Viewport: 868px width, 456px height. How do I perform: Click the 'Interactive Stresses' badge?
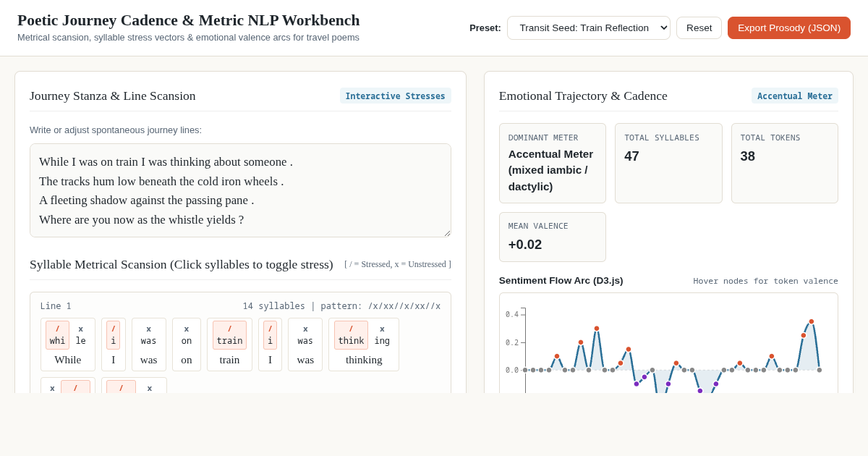point(396,96)
